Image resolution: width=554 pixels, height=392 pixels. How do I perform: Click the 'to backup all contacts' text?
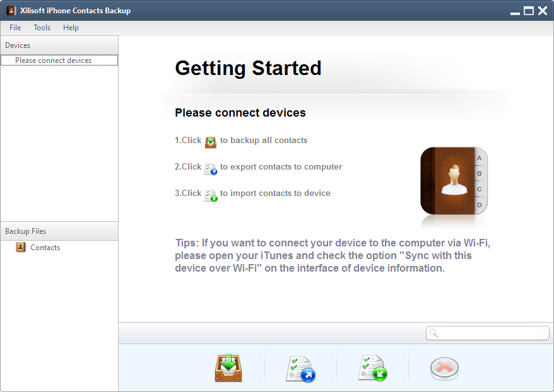264,140
